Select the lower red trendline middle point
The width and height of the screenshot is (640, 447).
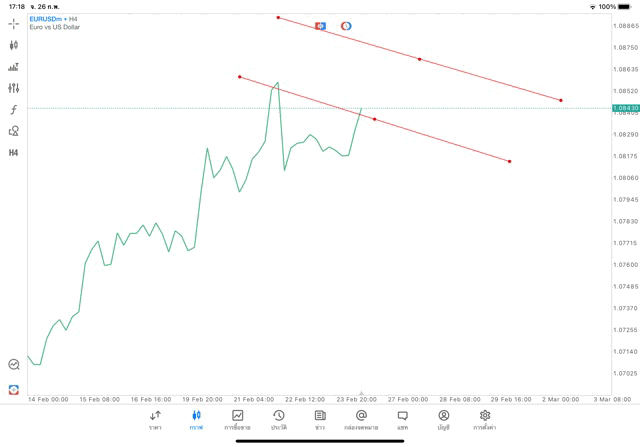[x=375, y=120]
